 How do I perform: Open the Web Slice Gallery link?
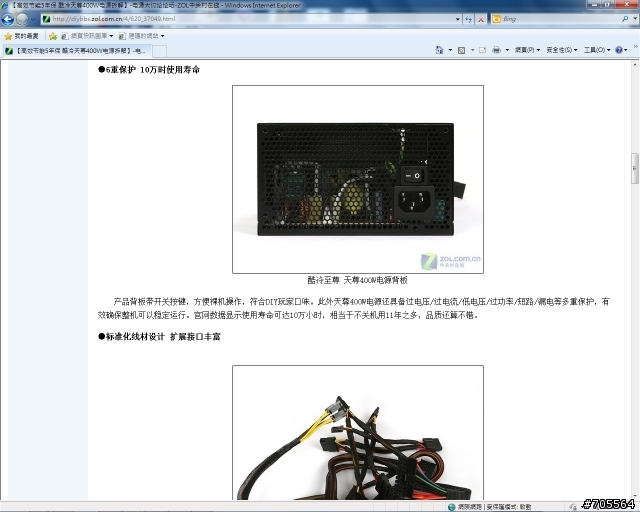click(x=87, y=36)
